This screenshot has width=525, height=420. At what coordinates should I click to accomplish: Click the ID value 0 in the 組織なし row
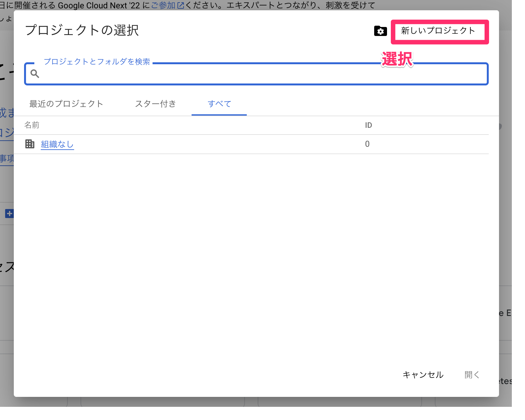[367, 144]
